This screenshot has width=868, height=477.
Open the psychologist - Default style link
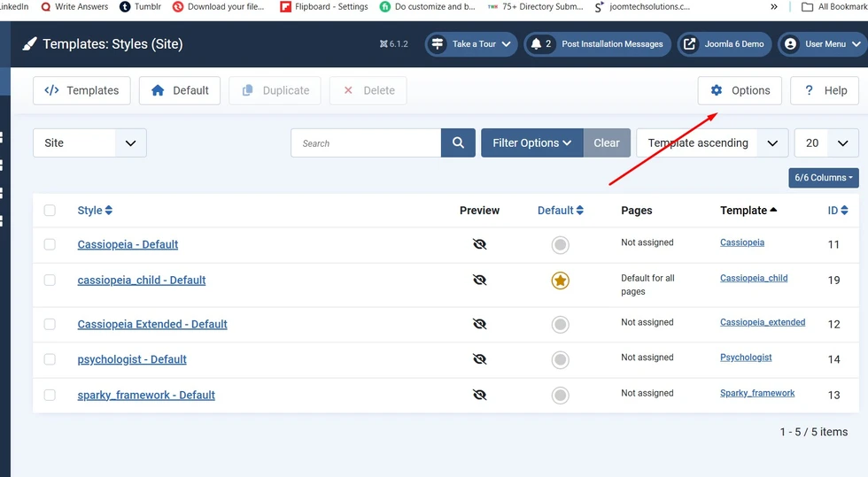pos(132,359)
